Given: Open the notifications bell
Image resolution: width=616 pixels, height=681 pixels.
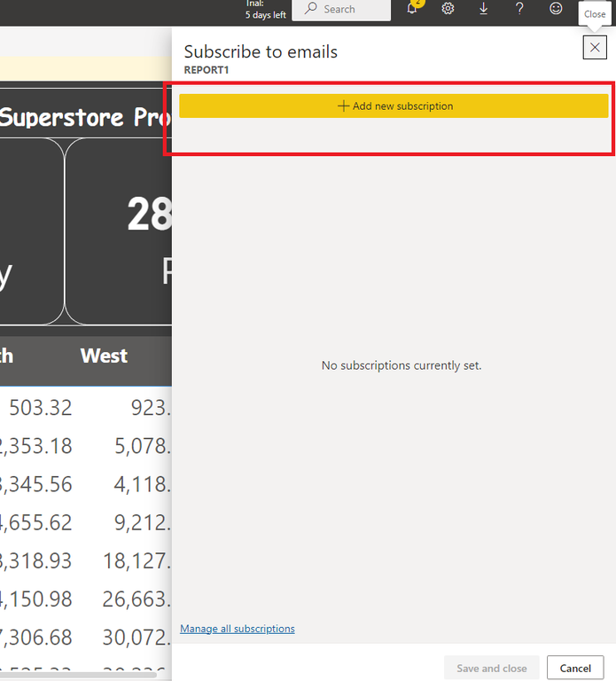Looking at the screenshot, I should 412,9.
